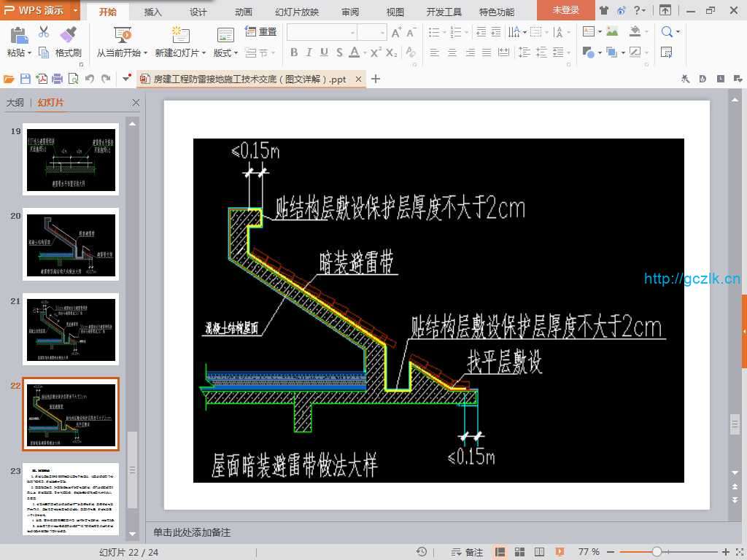Image resolution: width=747 pixels, height=560 pixels.
Task: Switch to slide sorter view
Action: (x=519, y=552)
